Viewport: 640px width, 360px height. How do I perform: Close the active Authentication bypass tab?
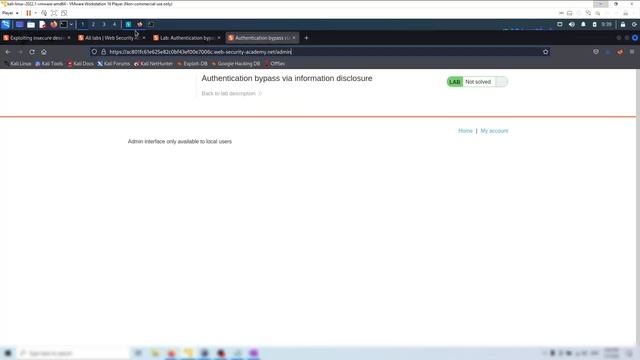[x=294, y=38]
